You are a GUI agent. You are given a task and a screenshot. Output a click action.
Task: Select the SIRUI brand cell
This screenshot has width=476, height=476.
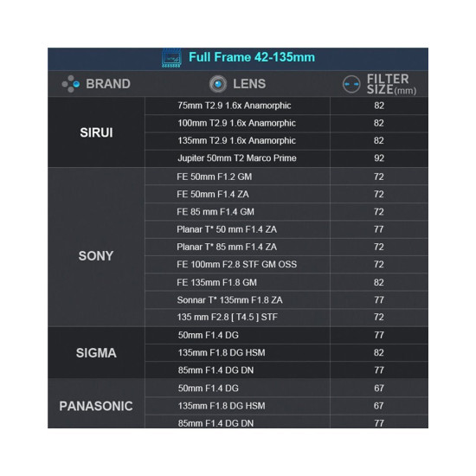pos(96,132)
